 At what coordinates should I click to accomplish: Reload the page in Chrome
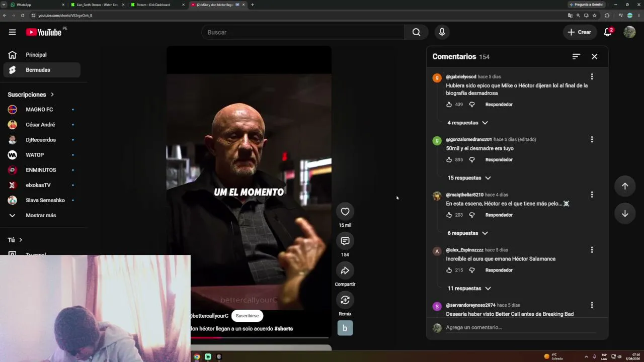pyautogui.click(x=23, y=16)
